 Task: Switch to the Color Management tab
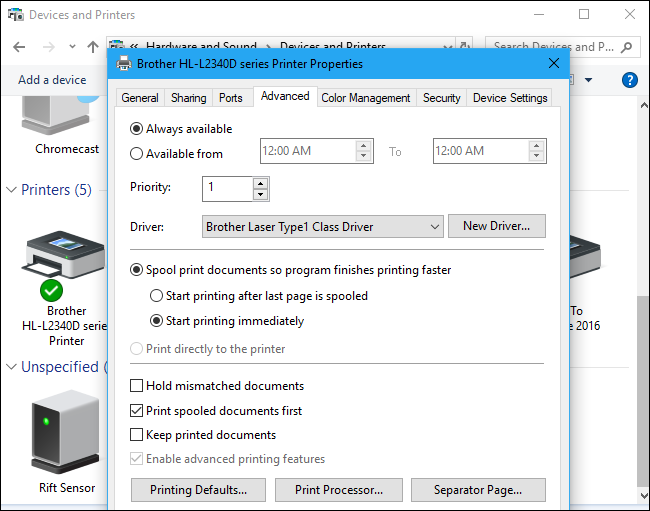pyautogui.click(x=365, y=98)
